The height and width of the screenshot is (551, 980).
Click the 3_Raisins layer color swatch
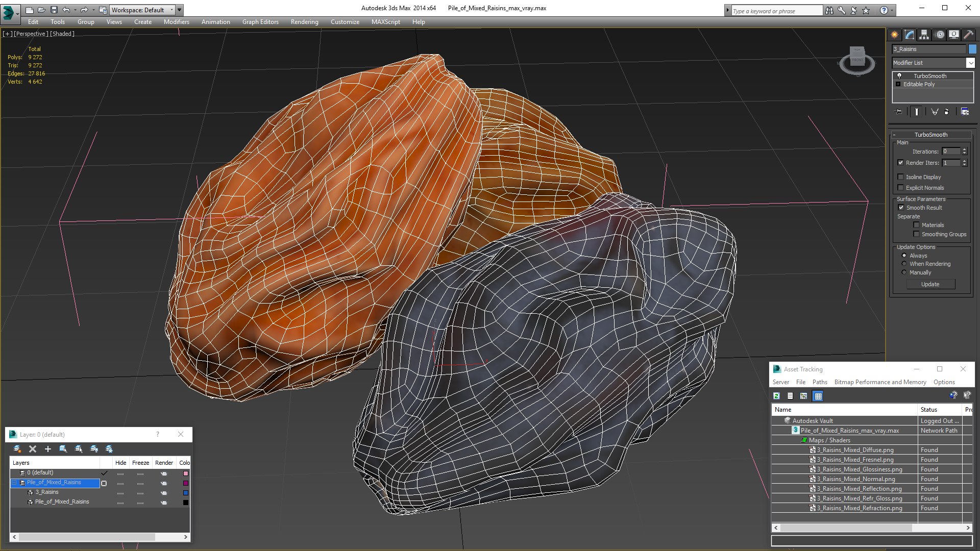click(x=185, y=493)
